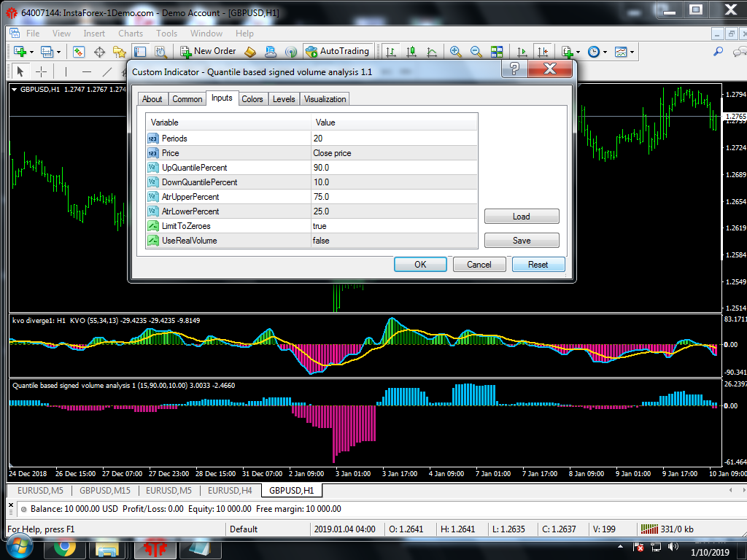Switch to the Common tab
This screenshot has width=747, height=560.
pos(187,99)
